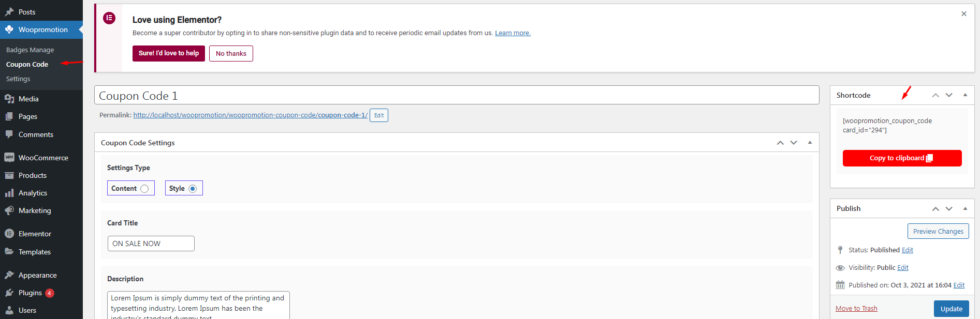Move Coupon Code Settings panel down
Viewport: 980px width, 319px height.
[794, 143]
